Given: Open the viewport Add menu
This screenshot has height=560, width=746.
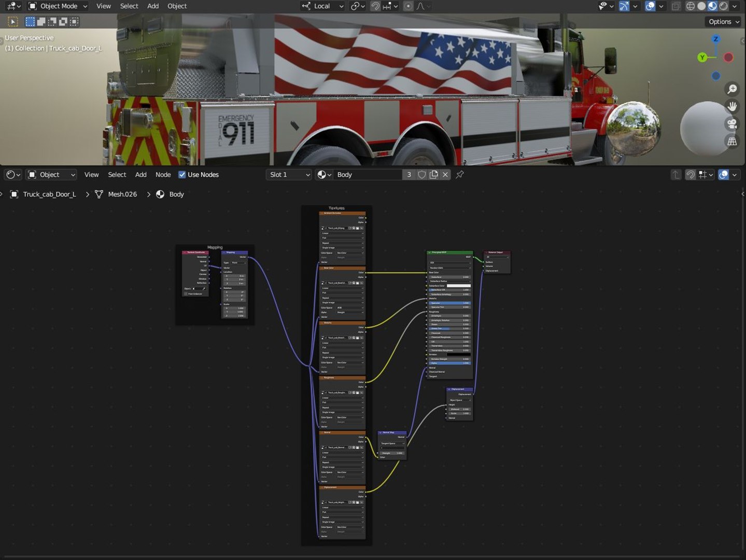Looking at the screenshot, I should [153, 6].
